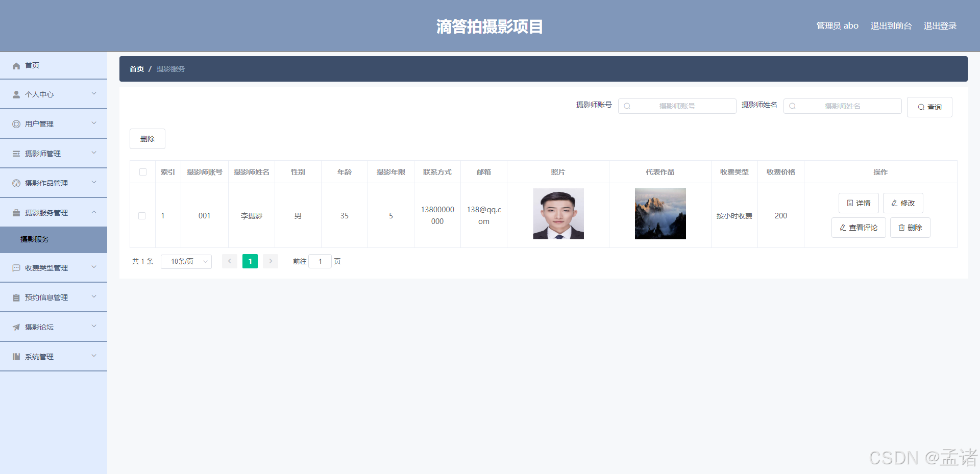Click the 摄影师管理 list icon
This screenshot has height=474, width=980.
click(15, 153)
